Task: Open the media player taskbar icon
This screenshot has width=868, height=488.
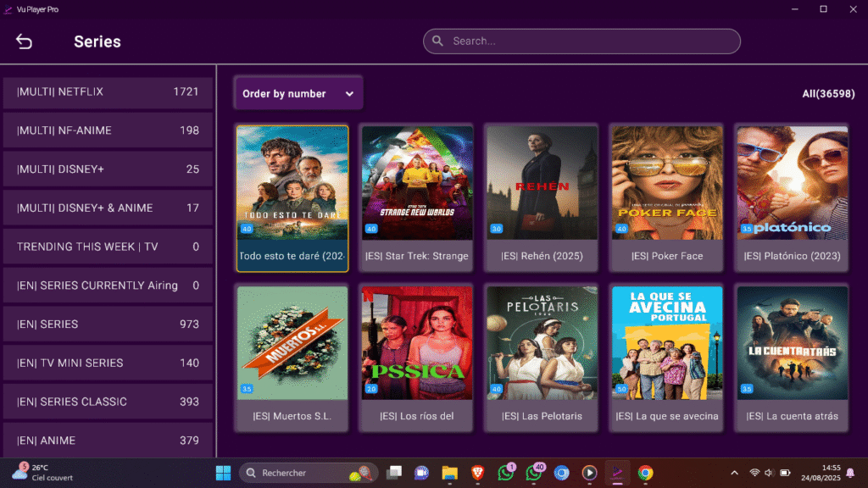Action: point(589,473)
